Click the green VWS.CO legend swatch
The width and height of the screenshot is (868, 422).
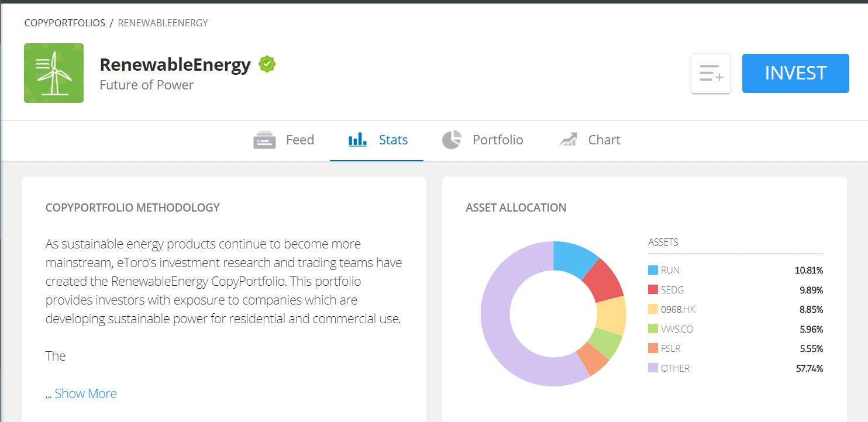tap(653, 329)
